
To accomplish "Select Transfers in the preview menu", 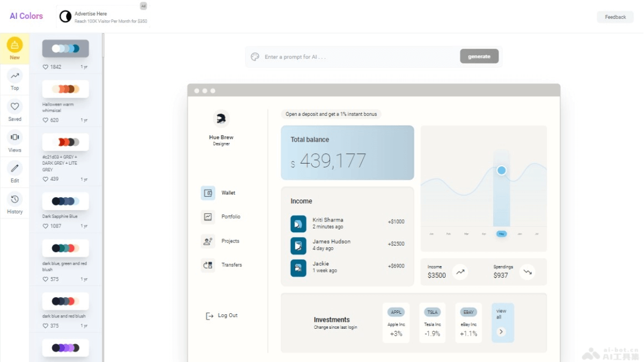I will [231, 265].
